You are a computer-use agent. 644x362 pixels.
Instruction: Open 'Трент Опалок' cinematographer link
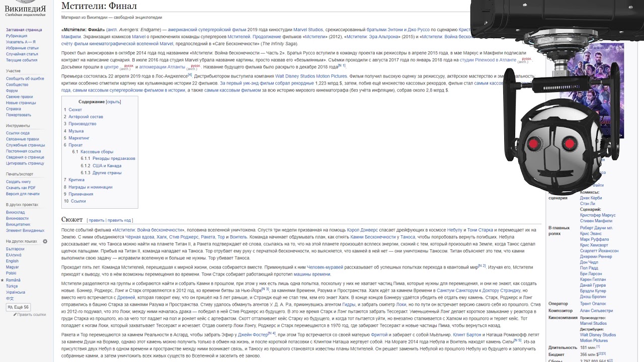[593, 304]
